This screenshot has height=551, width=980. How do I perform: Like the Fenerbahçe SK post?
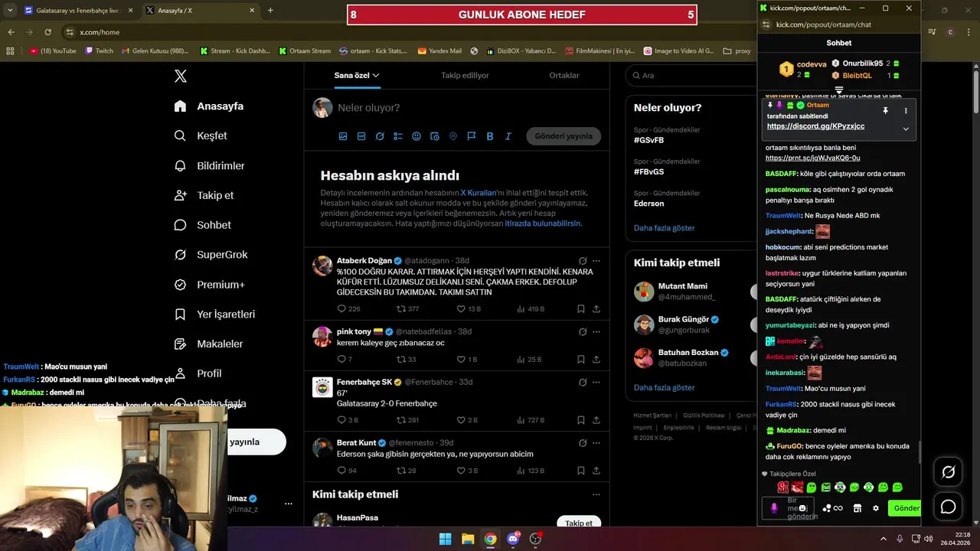(x=461, y=419)
